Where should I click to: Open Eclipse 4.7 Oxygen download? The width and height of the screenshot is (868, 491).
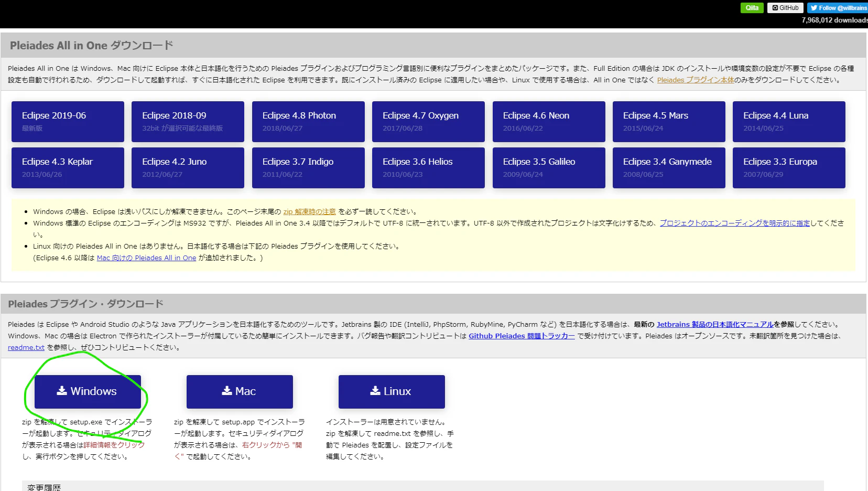pyautogui.click(x=428, y=122)
